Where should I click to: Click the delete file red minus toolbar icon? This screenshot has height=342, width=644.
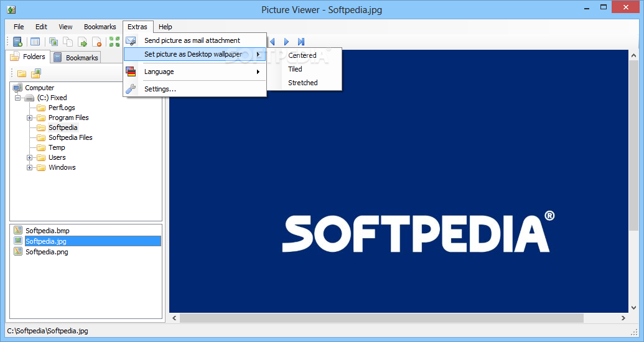point(97,42)
